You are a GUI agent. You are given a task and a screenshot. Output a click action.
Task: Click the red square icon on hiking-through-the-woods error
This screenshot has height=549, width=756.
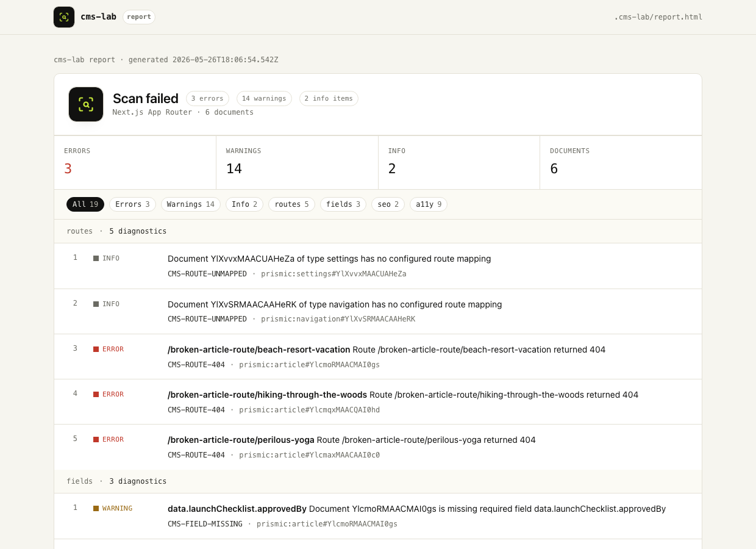96,394
